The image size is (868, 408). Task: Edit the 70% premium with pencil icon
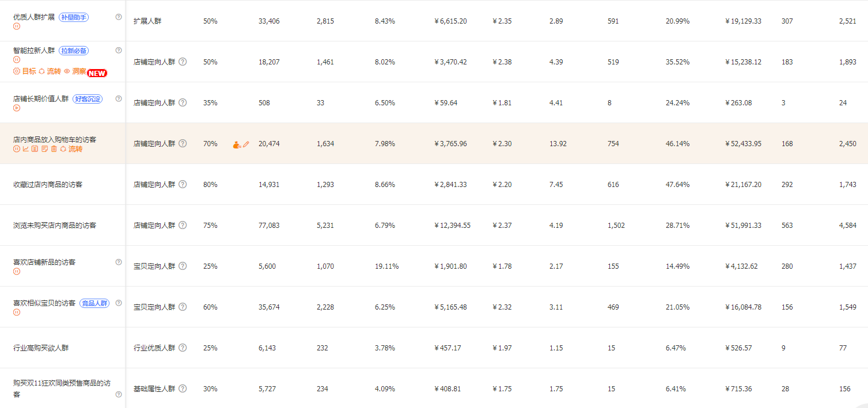pyautogui.click(x=246, y=144)
